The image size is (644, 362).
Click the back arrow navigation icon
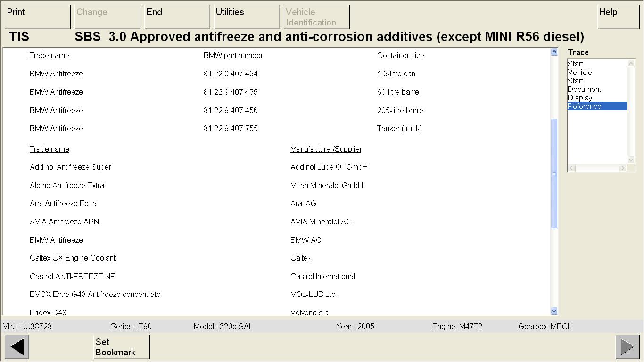[17, 347]
